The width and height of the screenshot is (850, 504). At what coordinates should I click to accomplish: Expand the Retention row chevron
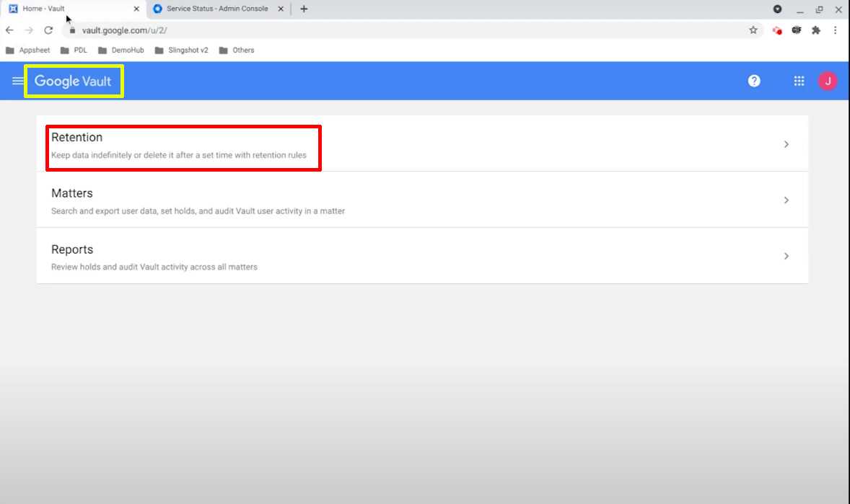786,144
